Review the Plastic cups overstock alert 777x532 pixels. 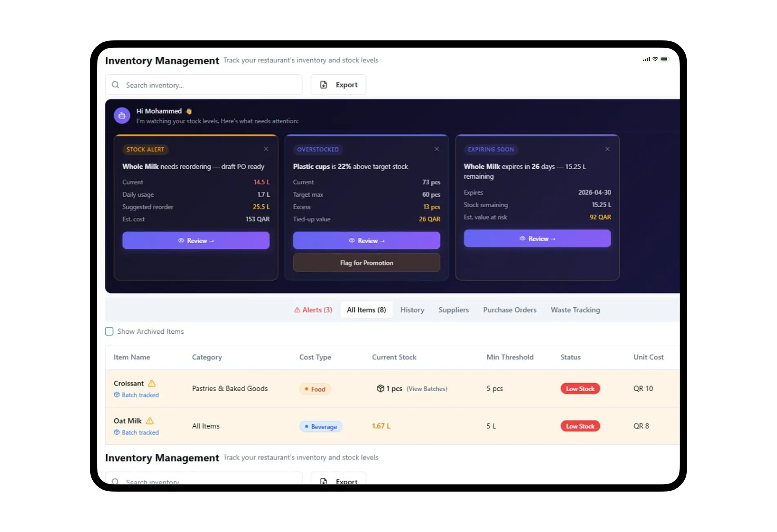click(366, 241)
